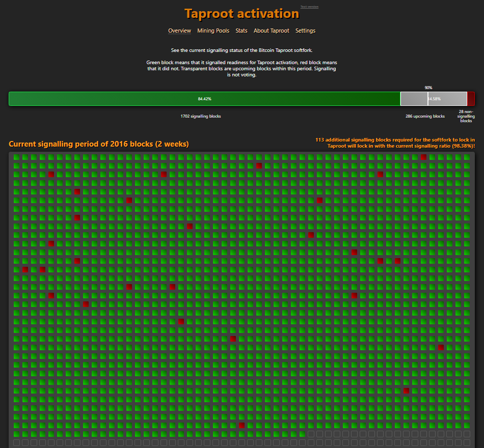The height and width of the screenshot is (448, 484).
Task: Click the "Green block means" explanation paragraph
Action: (x=241, y=69)
